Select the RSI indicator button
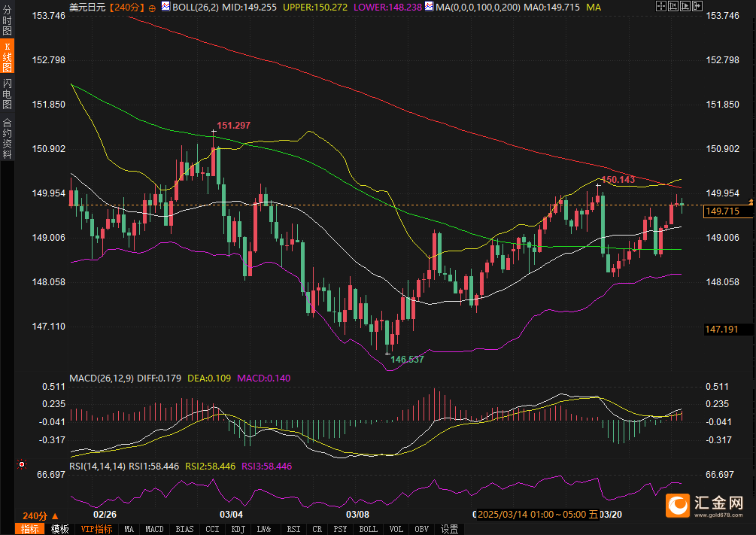The height and width of the screenshot is (535, 756). (x=293, y=529)
